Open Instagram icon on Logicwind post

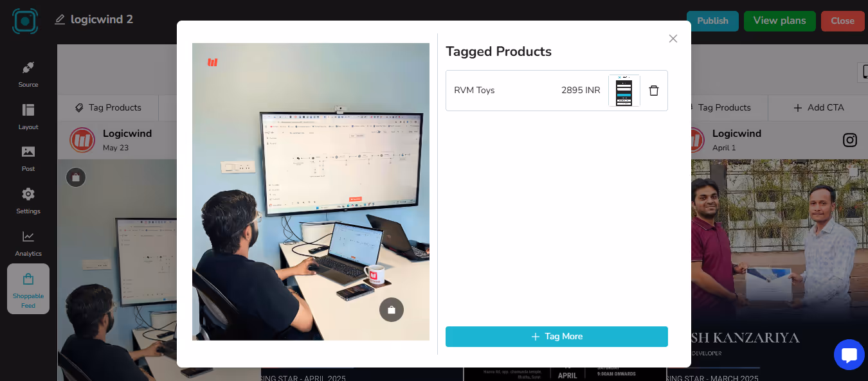[x=850, y=140]
